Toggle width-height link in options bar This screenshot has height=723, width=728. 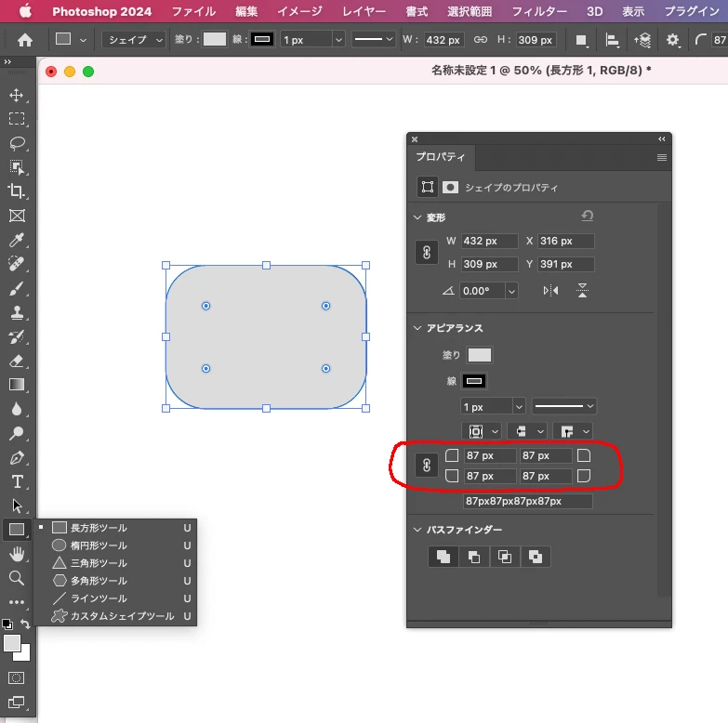(x=481, y=40)
